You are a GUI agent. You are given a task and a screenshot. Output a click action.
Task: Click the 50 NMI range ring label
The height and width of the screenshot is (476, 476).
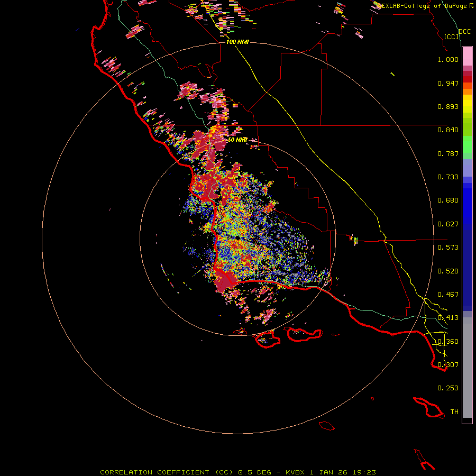click(x=237, y=140)
